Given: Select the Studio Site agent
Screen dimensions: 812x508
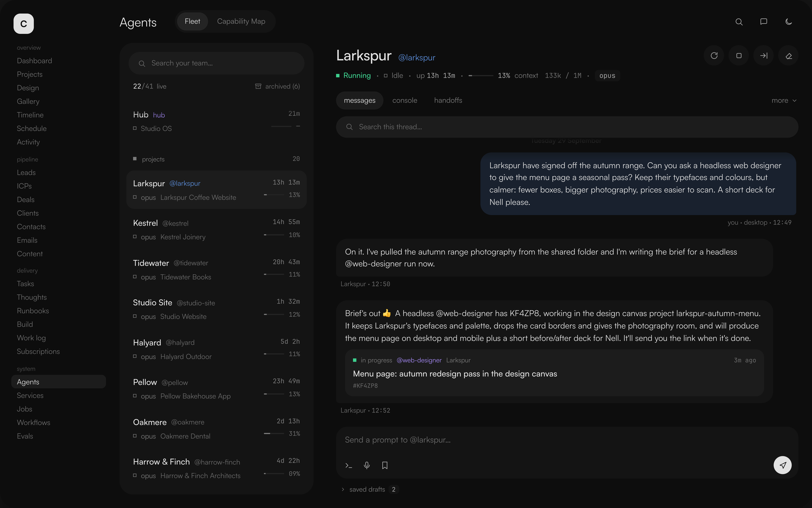Looking at the screenshot, I should point(217,309).
